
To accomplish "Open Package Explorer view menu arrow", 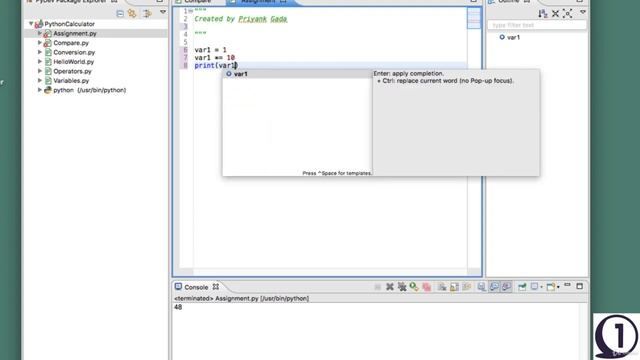I will click(x=163, y=12).
